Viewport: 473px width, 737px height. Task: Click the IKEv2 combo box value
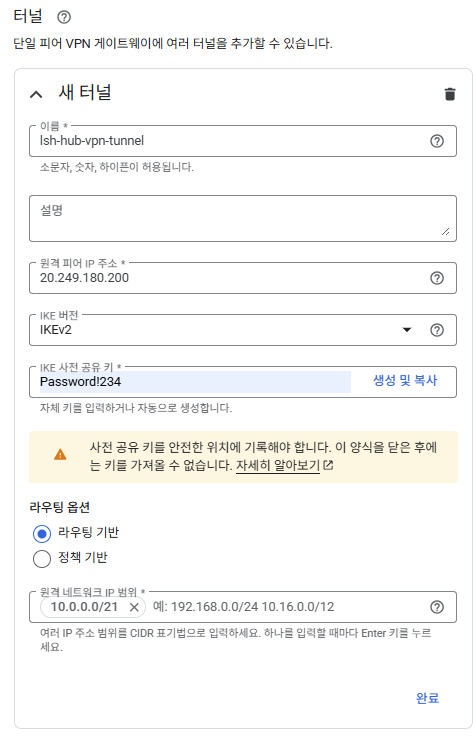216,330
